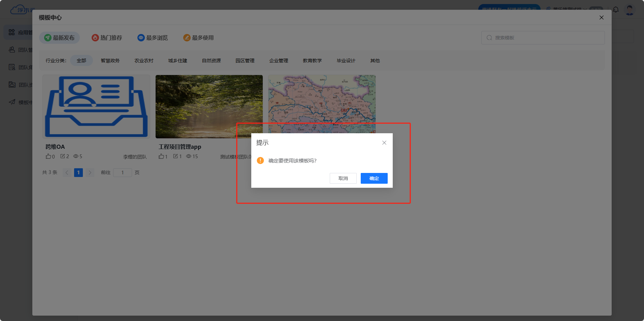Select the 最新发布 tab
The height and width of the screenshot is (321, 644).
[60, 38]
